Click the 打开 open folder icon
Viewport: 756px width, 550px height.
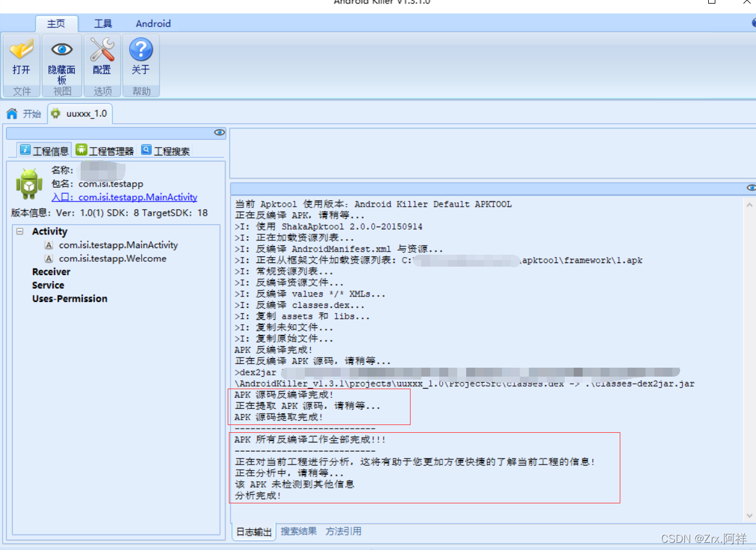[x=22, y=49]
